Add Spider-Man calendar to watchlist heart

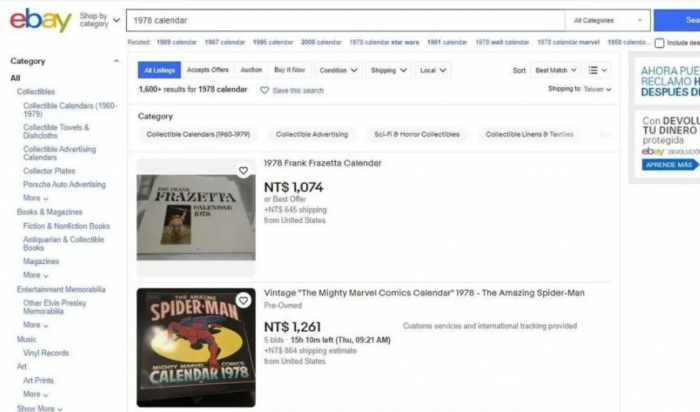pyautogui.click(x=243, y=301)
